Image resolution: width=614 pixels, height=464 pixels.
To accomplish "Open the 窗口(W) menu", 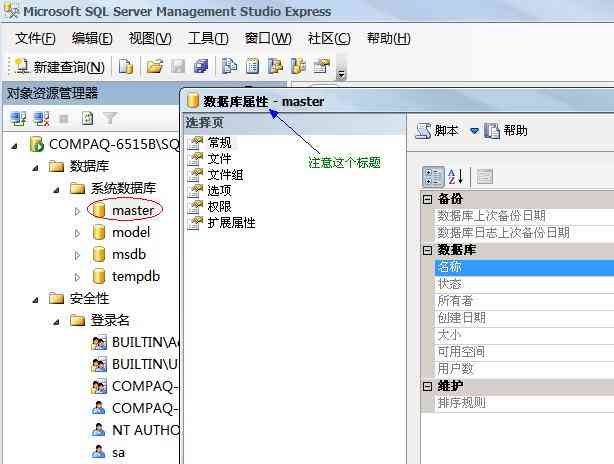I will 268,38.
